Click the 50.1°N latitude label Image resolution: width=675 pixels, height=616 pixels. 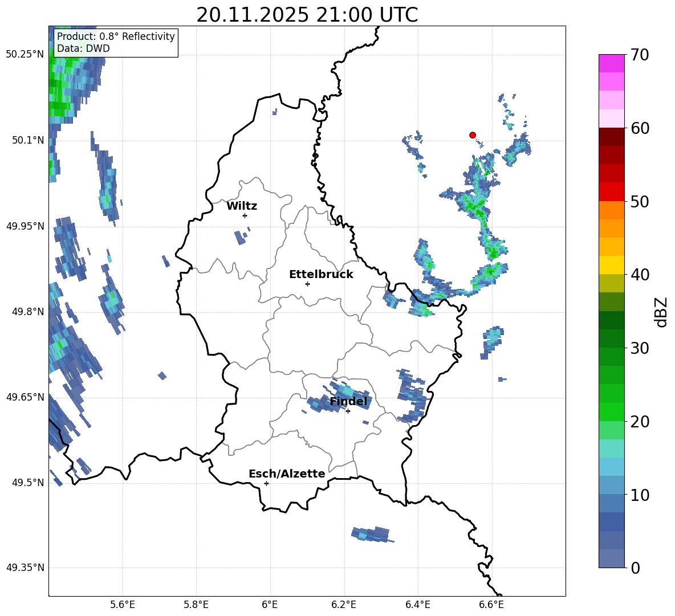28,140
